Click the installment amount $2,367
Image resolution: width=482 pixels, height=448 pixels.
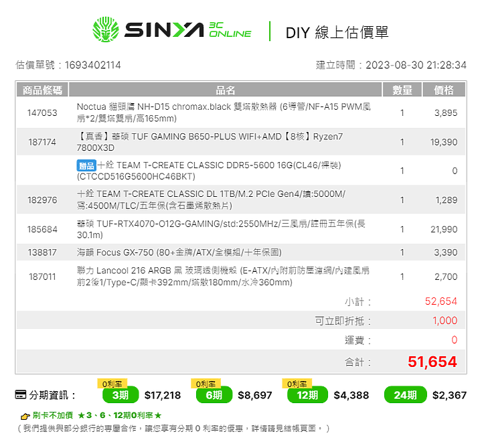(449, 395)
